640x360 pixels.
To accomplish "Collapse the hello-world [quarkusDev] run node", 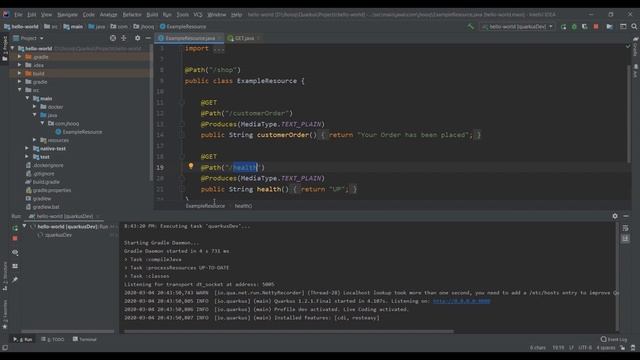I will (24, 226).
